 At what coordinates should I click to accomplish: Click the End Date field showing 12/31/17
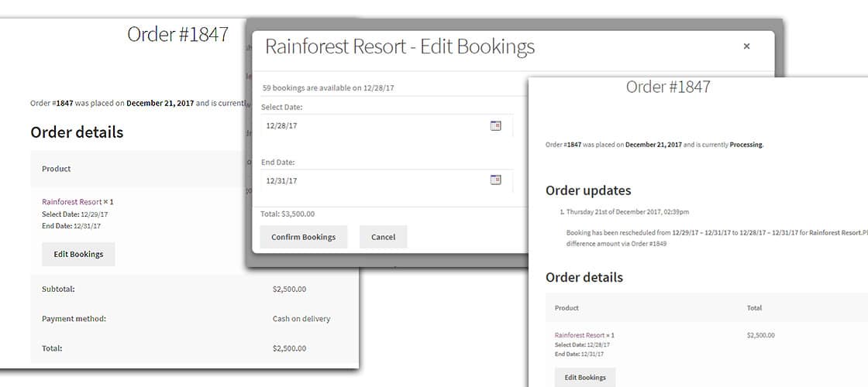click(372, 180)
